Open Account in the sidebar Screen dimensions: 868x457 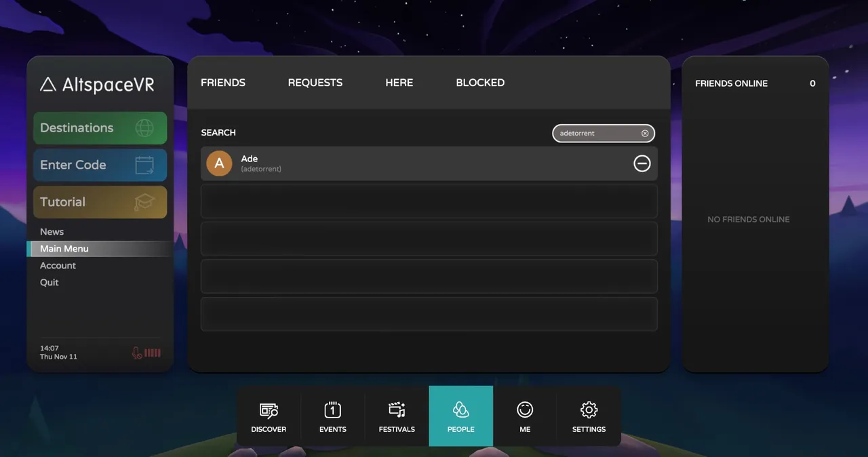58,266
